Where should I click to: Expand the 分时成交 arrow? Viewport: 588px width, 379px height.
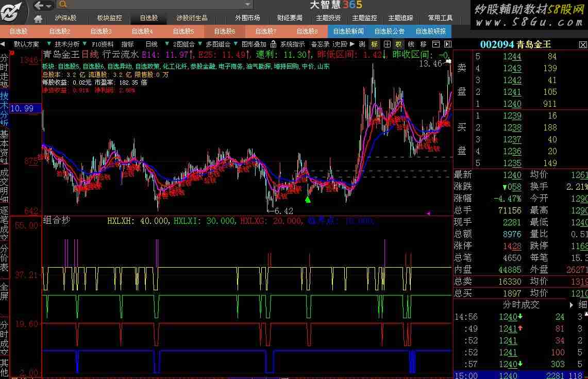point(571,305)
